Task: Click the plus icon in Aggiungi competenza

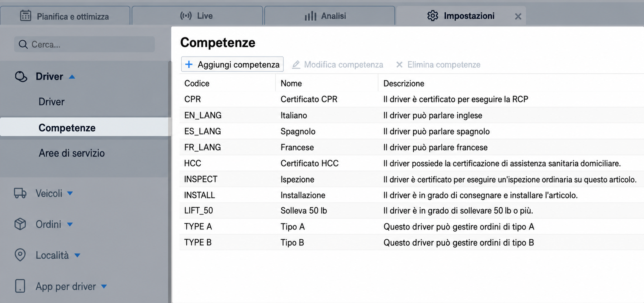Action: click(189, 64)
